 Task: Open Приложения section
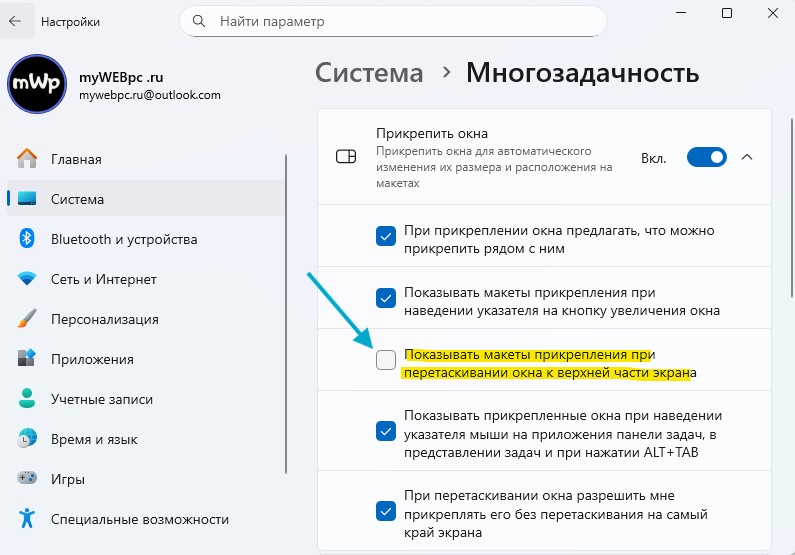pos(146,359)
